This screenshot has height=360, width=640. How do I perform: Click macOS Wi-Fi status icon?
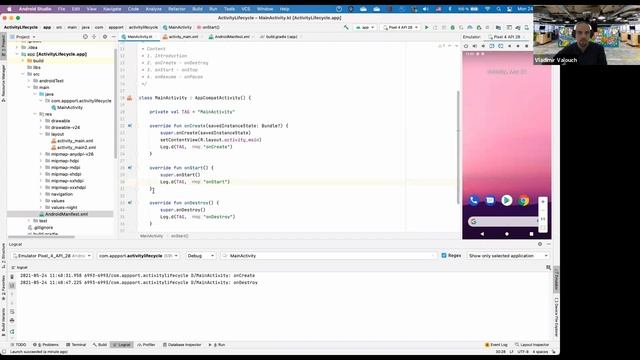pyautogui.click(x=487, y=9)
